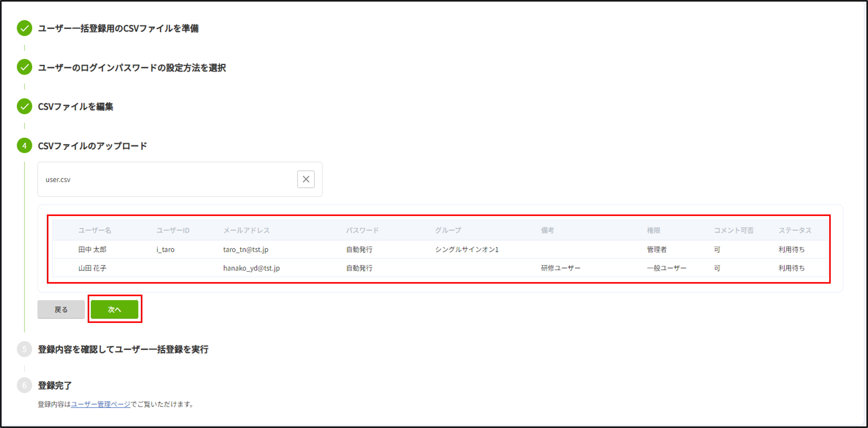Open step ユーザー一括登録用のCSVファイルを準備

coord(118,28)
